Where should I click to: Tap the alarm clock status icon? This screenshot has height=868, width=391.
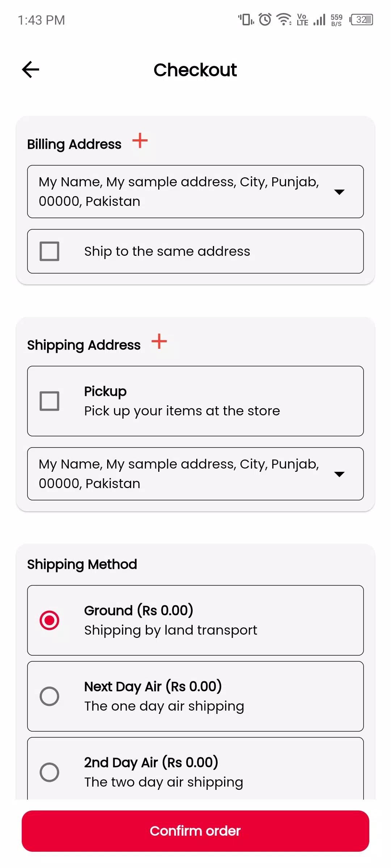(265, 20)
